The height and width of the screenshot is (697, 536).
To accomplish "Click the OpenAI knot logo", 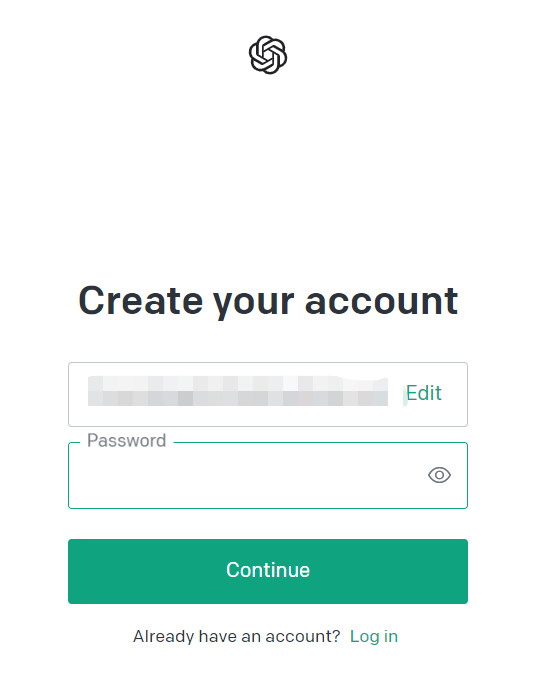I will [268, 55].
